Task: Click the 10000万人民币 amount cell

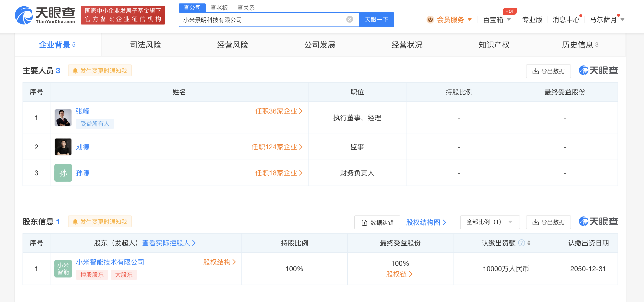Action: [x=506, y=269]
